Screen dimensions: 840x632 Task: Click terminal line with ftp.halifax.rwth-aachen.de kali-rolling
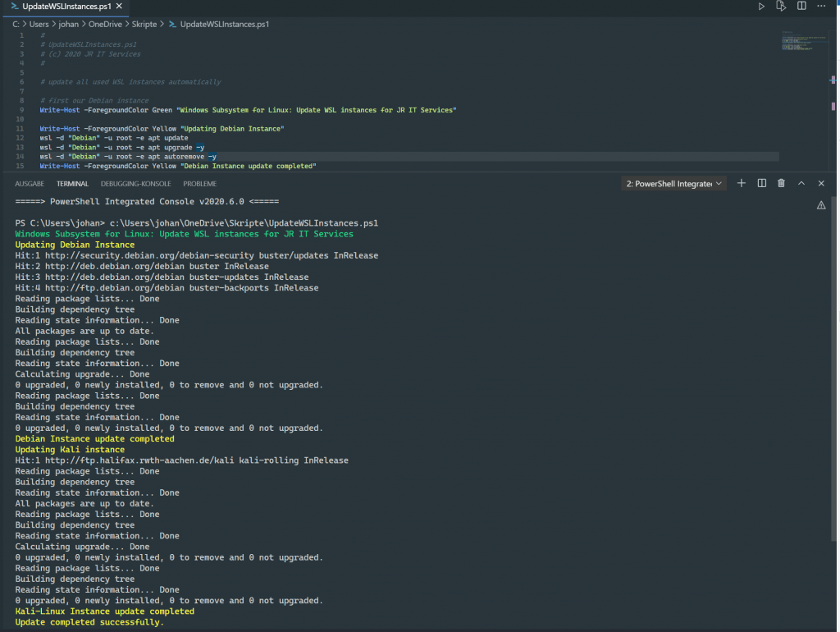[x=181, y=460]
